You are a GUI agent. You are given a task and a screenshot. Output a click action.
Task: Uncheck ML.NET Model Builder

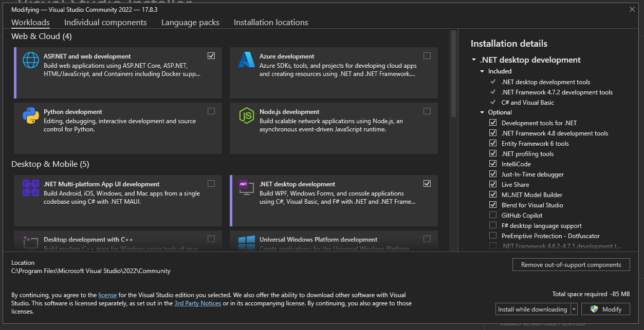click(x=493, y=195)
